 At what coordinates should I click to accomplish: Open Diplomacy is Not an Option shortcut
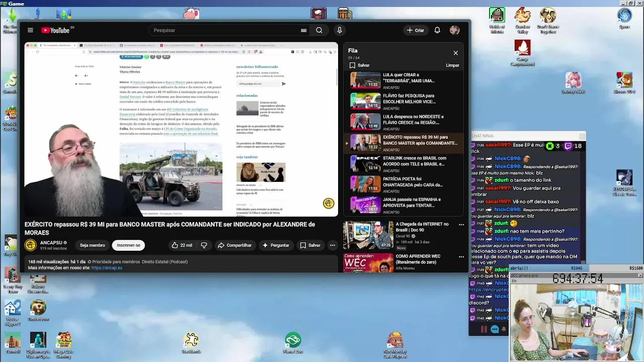point(38,345)
